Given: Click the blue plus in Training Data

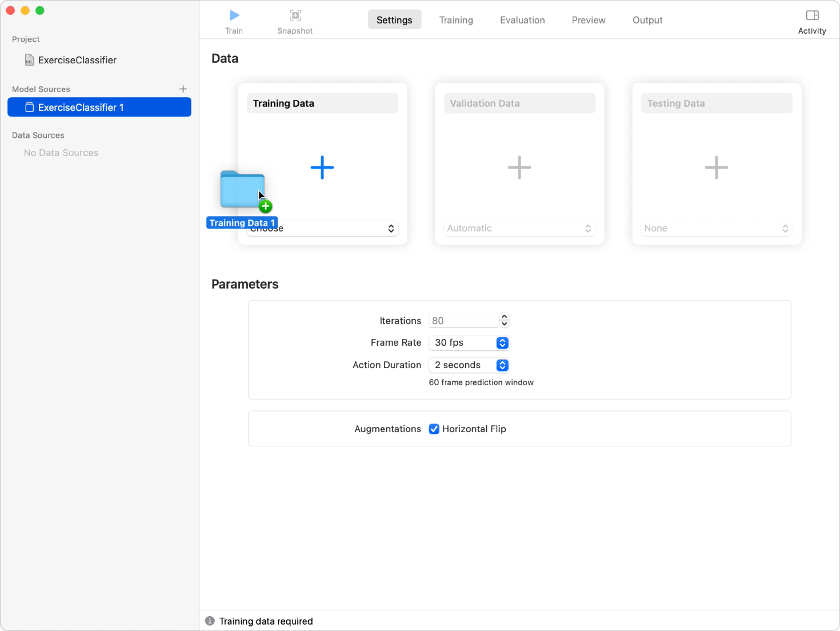Looking at the screenshot, I should pos(322,167).
